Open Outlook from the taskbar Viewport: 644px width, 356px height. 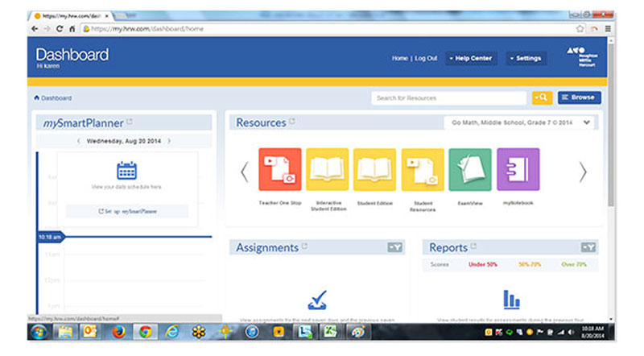tap(90, 331)
